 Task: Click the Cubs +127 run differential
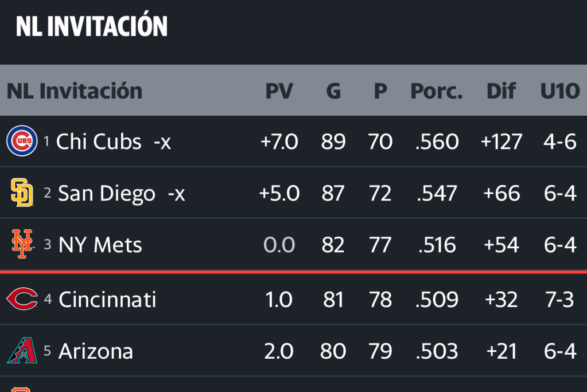pos(501,142)
